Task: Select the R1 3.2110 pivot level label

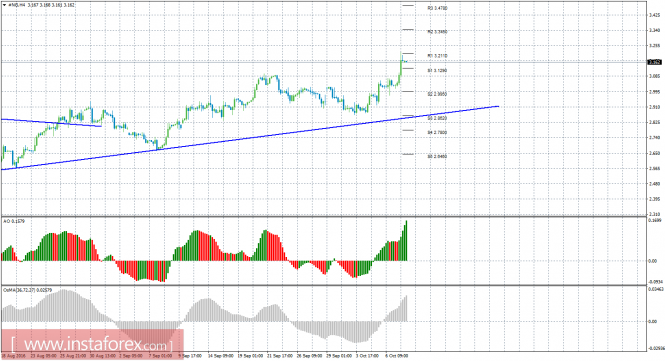Action: [x=437, y=56]
